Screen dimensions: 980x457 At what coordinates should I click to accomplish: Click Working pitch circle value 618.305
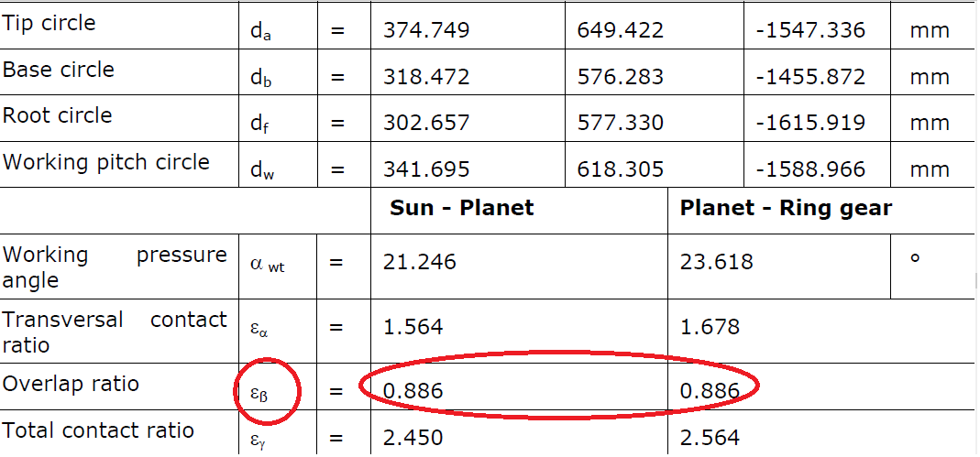point(620,169)
